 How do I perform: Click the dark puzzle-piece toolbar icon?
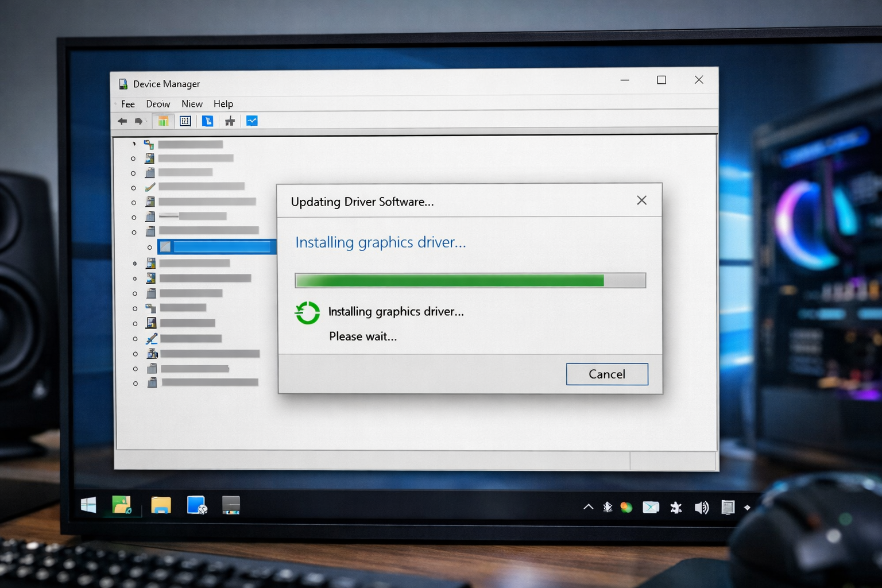pos(230,121)
